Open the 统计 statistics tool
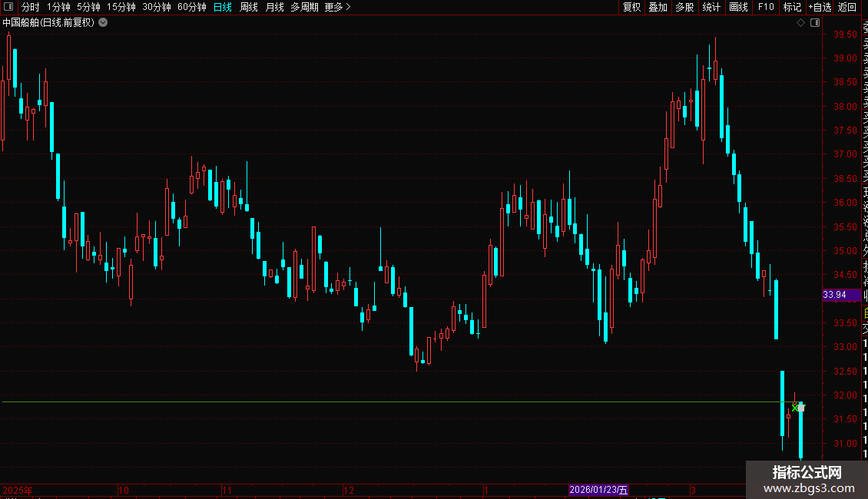 (x=711, y=7)
